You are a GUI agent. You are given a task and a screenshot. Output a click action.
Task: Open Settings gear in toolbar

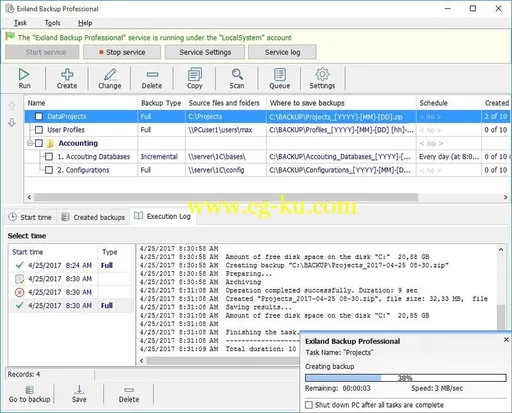point(322,78)
